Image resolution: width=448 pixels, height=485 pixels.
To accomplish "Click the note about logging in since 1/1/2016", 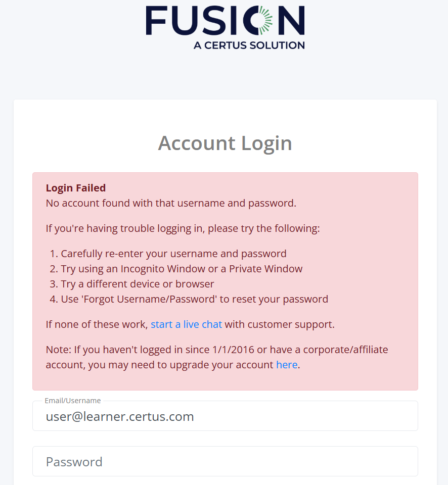I will (217, 350).
